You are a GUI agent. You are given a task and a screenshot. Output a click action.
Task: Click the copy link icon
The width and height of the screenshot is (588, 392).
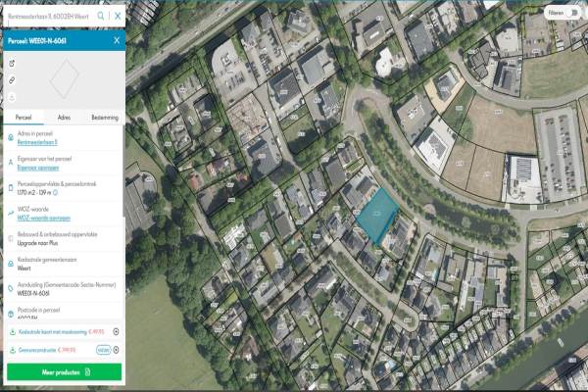point(12,79)
